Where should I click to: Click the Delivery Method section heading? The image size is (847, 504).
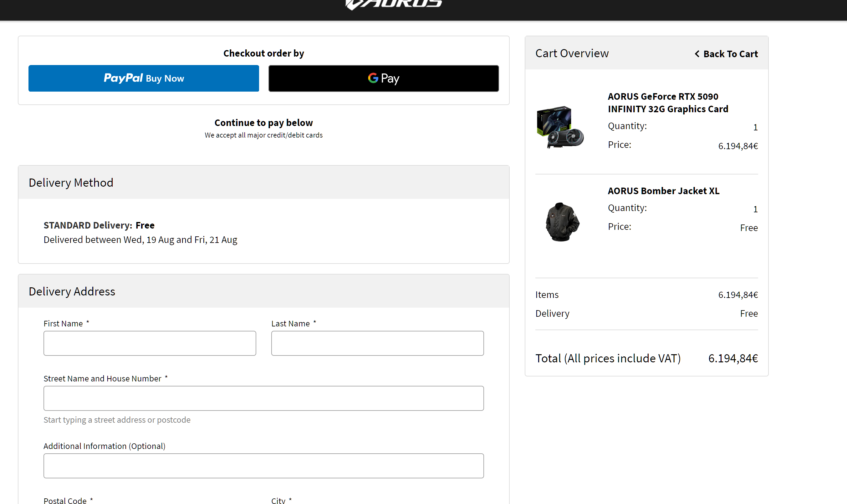click(x=71, y=183)
